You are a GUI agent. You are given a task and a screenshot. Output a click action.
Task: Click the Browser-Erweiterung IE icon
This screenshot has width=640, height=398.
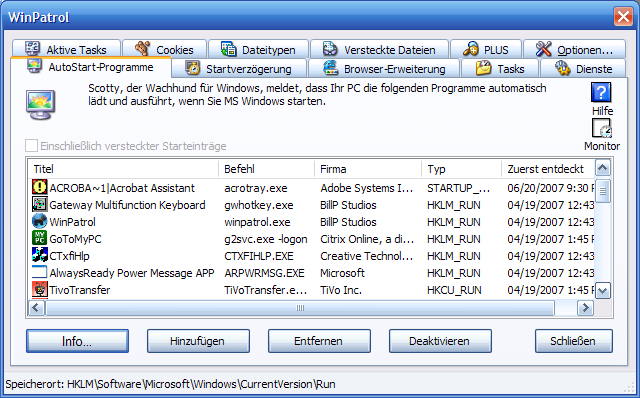coord(331,68)
